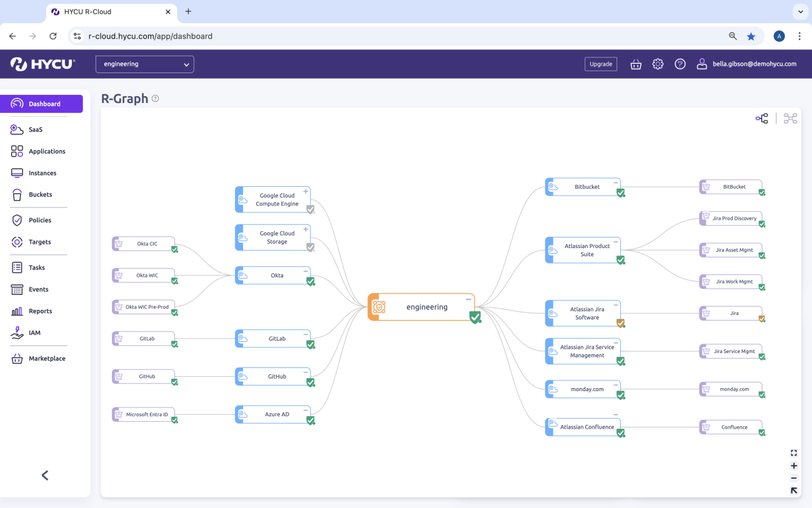Viewport: 812px width, 508px height.
Task: Open settings gear in top header
Action: click(x=658, y=64)
